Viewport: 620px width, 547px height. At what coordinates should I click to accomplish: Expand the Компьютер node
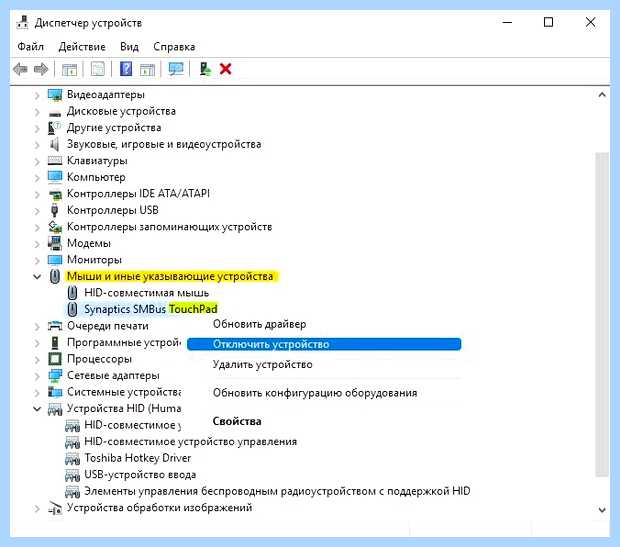tap(37, 178)
